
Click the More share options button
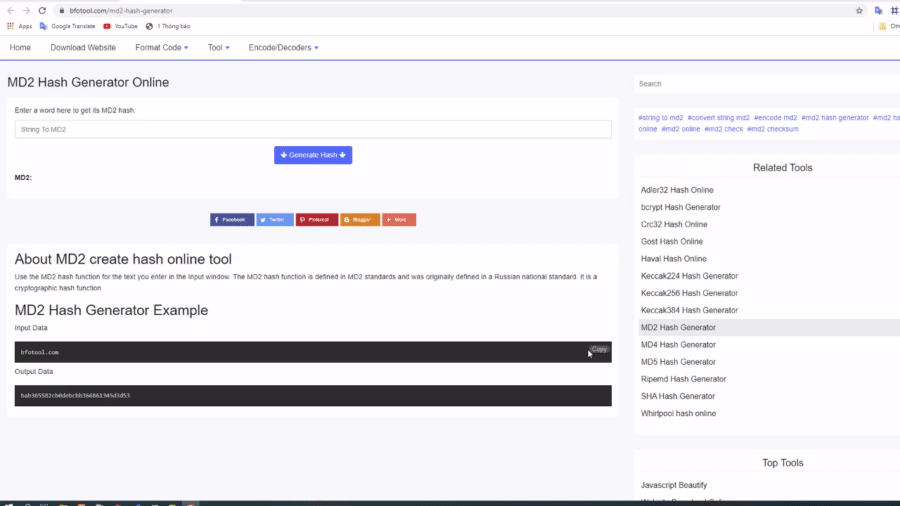[x=399, y=219]
